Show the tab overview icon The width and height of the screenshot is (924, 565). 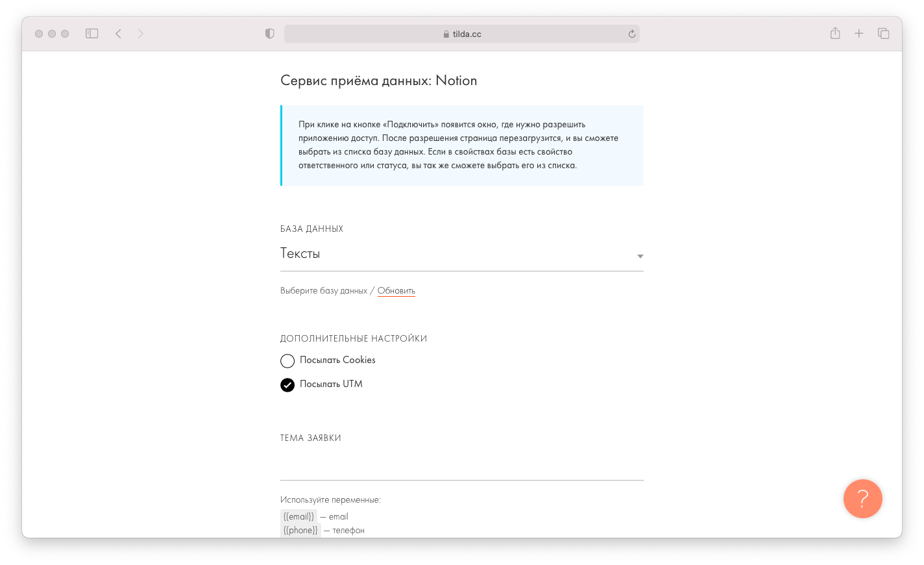884,34
